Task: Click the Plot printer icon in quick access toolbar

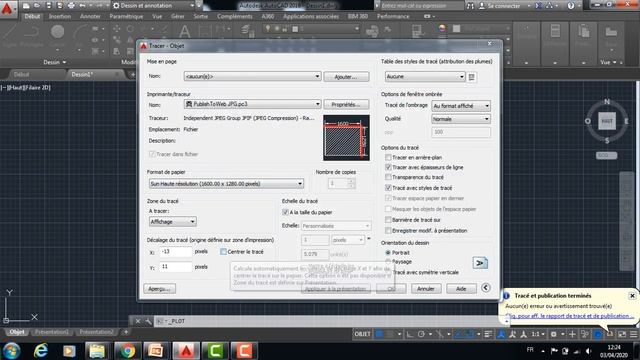Action: pyautogui.click(x=71, y=6)
